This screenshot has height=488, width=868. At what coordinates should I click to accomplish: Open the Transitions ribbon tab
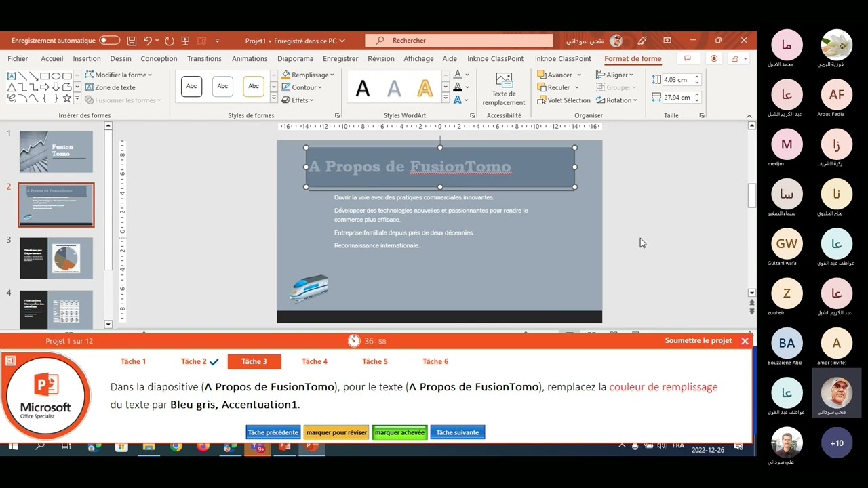tap(204, 59)
